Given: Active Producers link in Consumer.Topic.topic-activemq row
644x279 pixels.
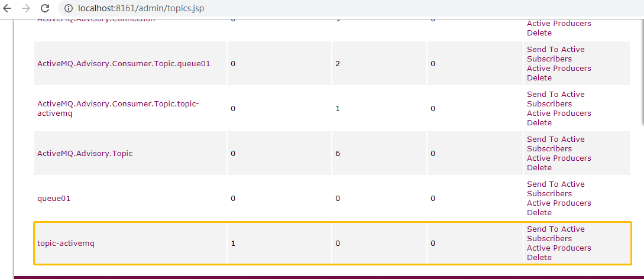Looking at the screenshot, I should point(559,113).
